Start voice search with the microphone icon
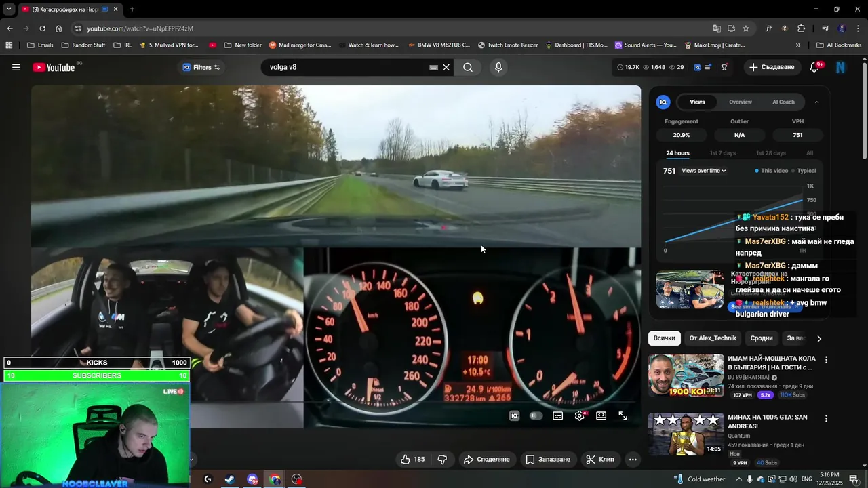 [498, 67]
